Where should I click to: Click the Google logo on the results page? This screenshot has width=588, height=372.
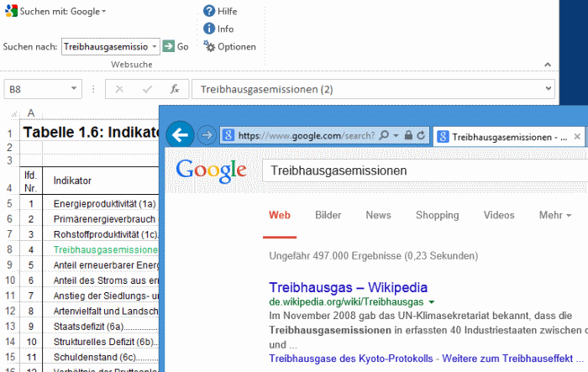click(x=212, y=171)
